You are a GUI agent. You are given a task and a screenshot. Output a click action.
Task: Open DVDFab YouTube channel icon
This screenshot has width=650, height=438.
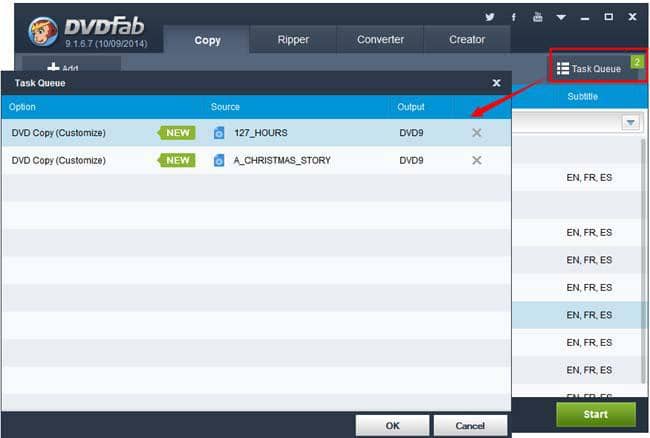538,17
